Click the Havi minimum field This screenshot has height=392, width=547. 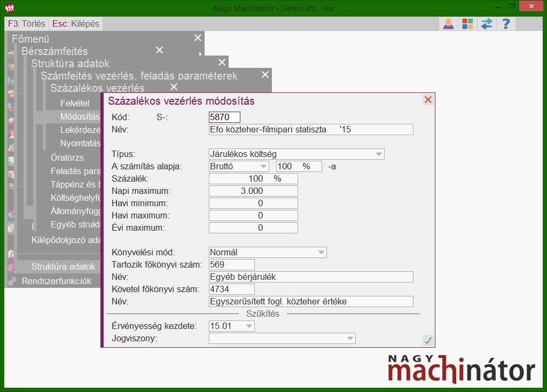pos(253,203)
